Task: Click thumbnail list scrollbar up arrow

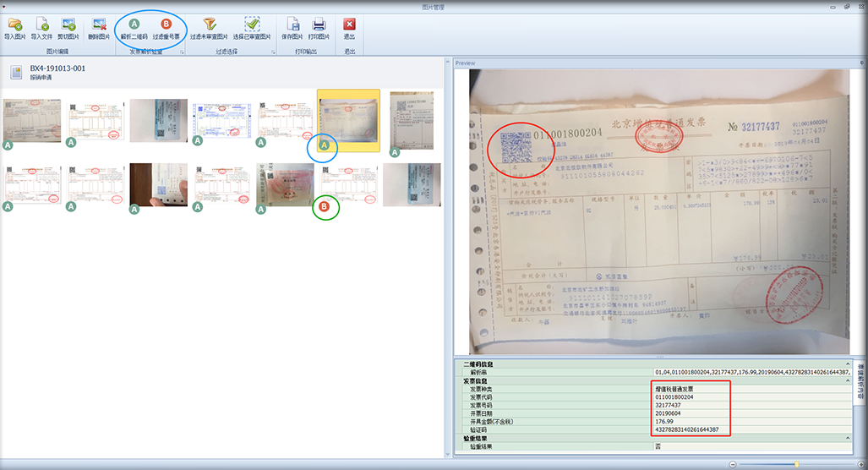Action: pos(448,62)
